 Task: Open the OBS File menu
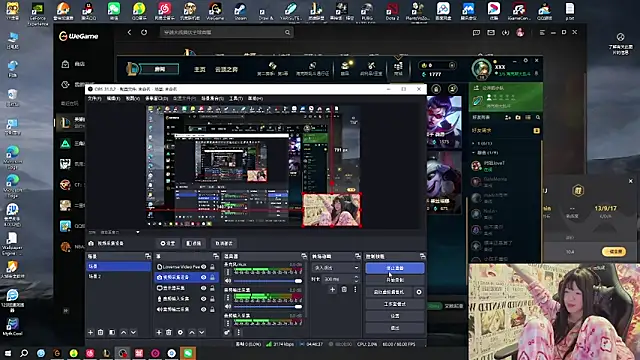tap(94, 98)
